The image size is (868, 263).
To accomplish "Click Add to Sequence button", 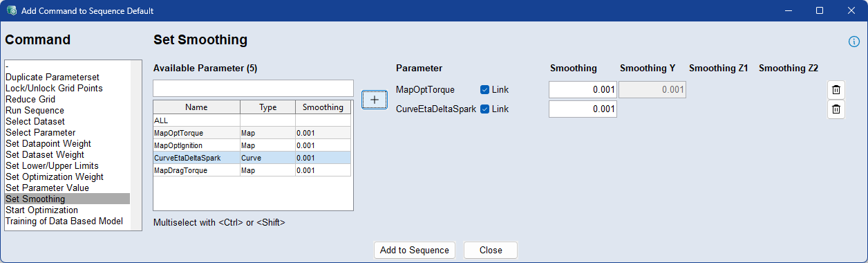I will coord(415,250).
